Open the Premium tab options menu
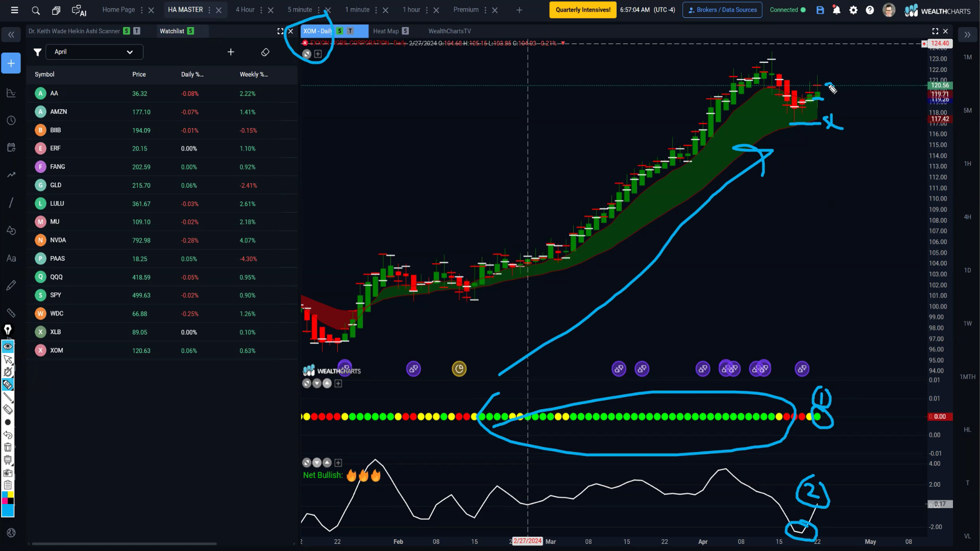 pyautogui.click(x=485, y=10)
